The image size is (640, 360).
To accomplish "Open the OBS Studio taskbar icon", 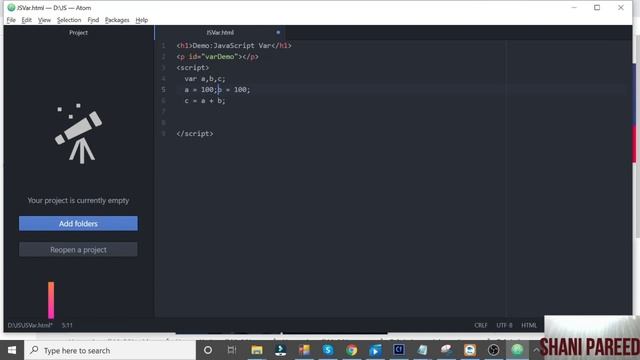I will coord(493,350).
